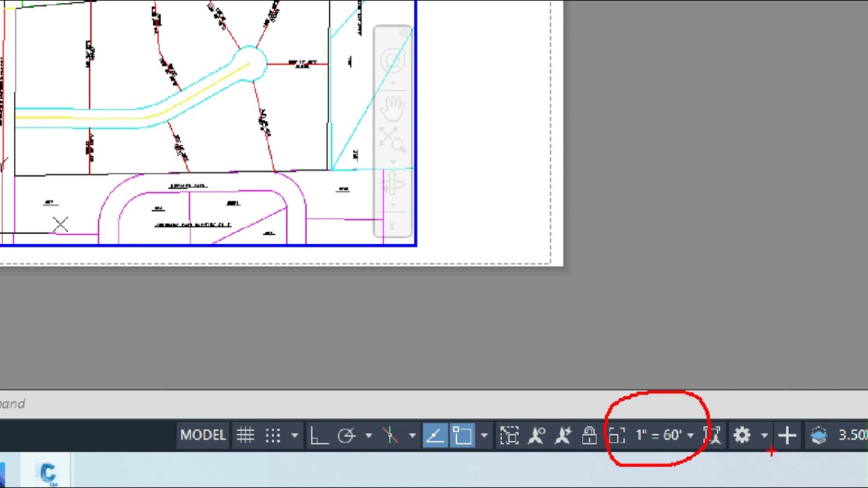Image resolution: width=868 pixels, height=488 pixels.
Task: Open the isometric drafting dropdown arrow
Action: point(412,435)
